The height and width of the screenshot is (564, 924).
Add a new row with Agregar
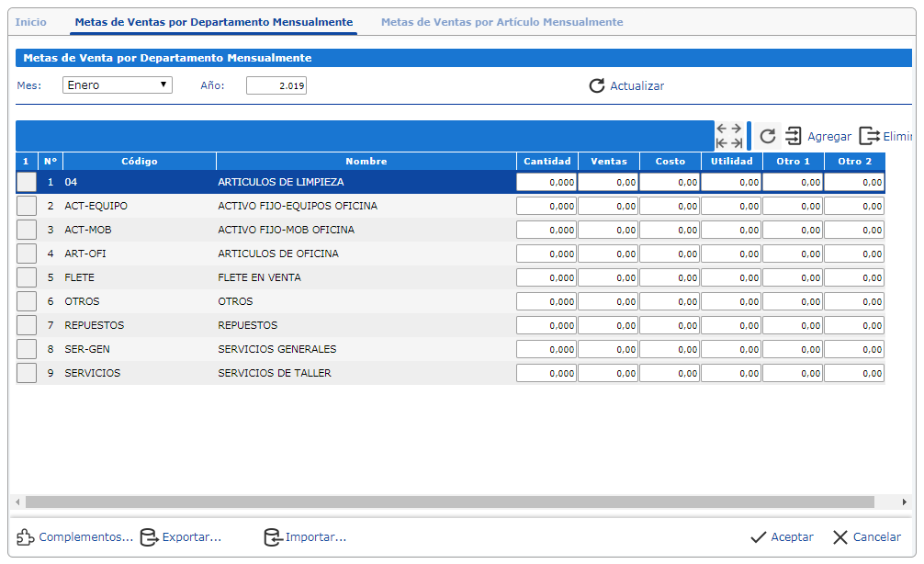tap(818, 137)
